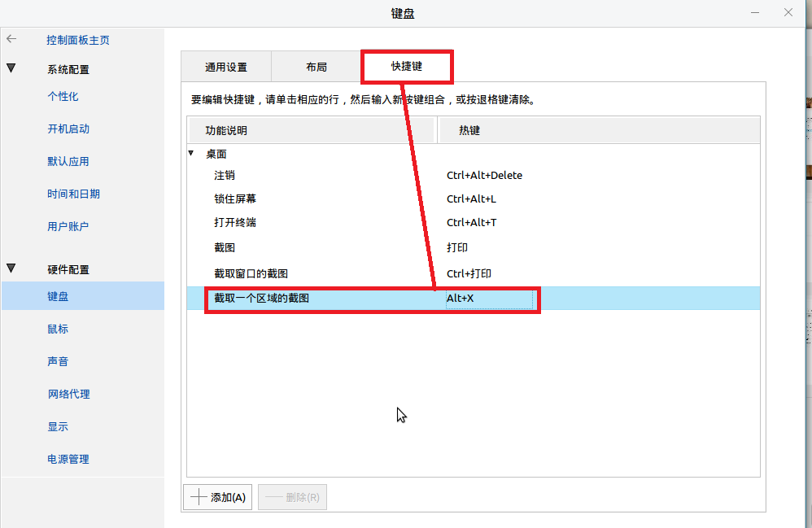812x528 pixels.
Task: Open 时间和日期 settings
Action: [x=73, y=194]
